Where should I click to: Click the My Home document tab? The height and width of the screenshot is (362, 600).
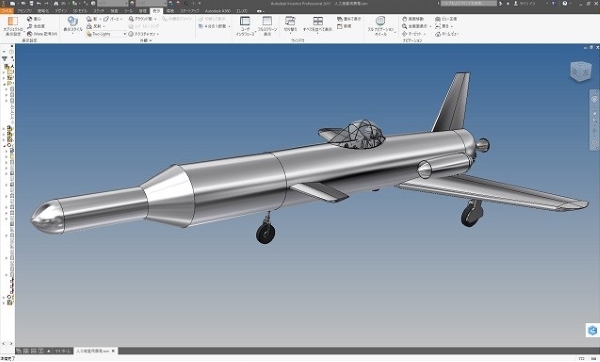tap(62, 351)
